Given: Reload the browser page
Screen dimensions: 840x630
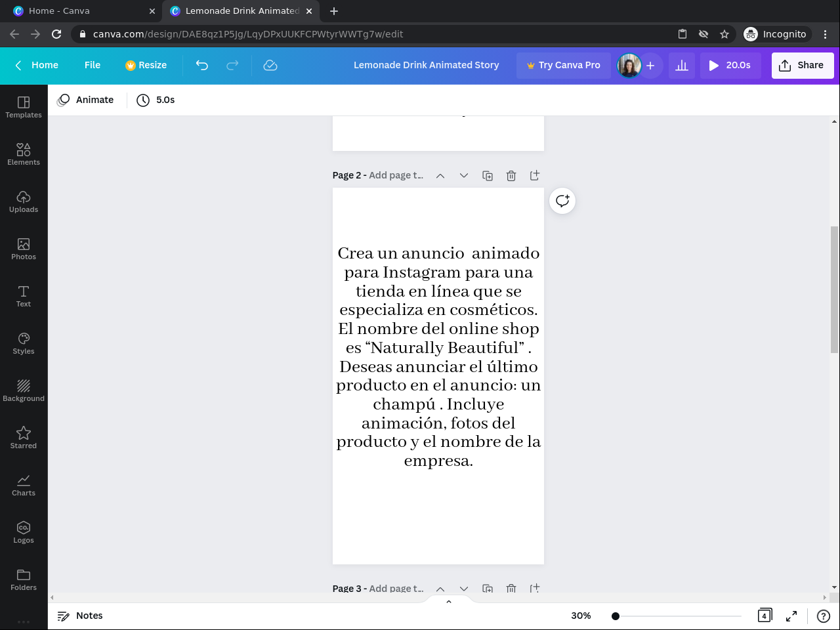Looking at the screenshot, I should [56, 34].
